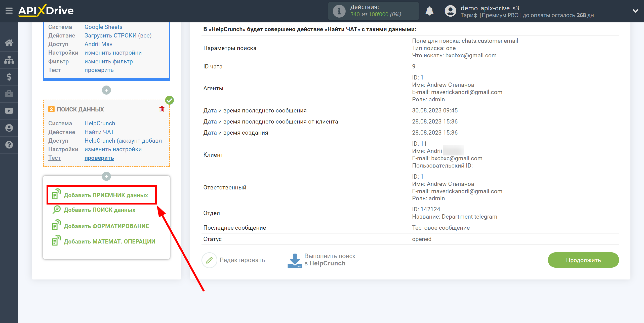Click изменить настройки under HelpCrunch block
Screen dimensions: 644x323
[x=113, y=149]
